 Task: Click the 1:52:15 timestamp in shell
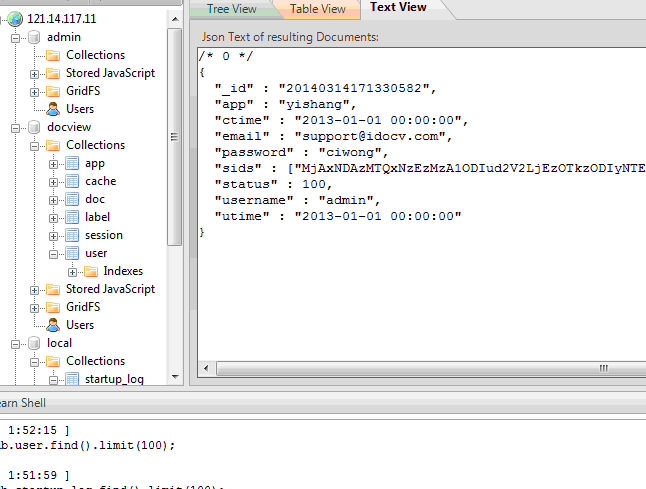tap(32, 430)
